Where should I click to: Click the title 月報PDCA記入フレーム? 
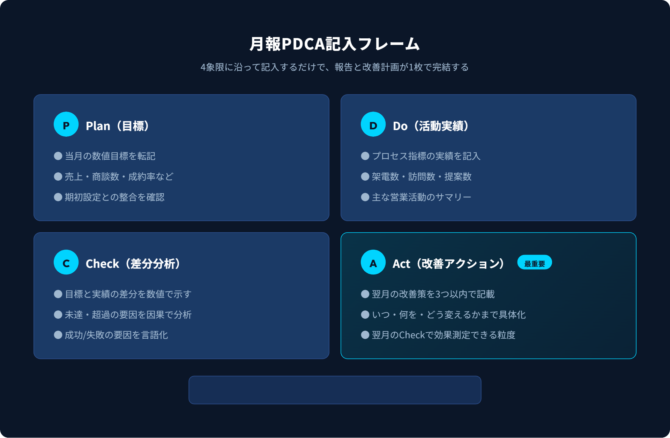(335, 44)
